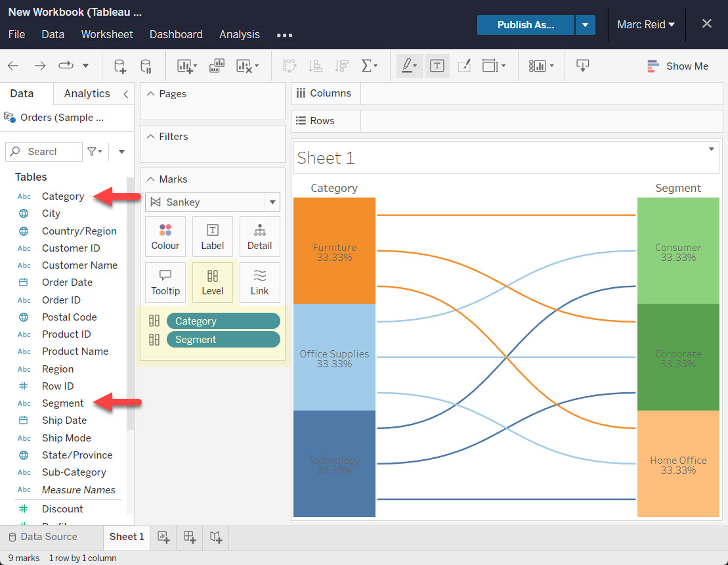Image resolution: width=728 pixels, height=565 pixels.
Task: Collapse the Marks card section
Action: (x=150, y=179)
